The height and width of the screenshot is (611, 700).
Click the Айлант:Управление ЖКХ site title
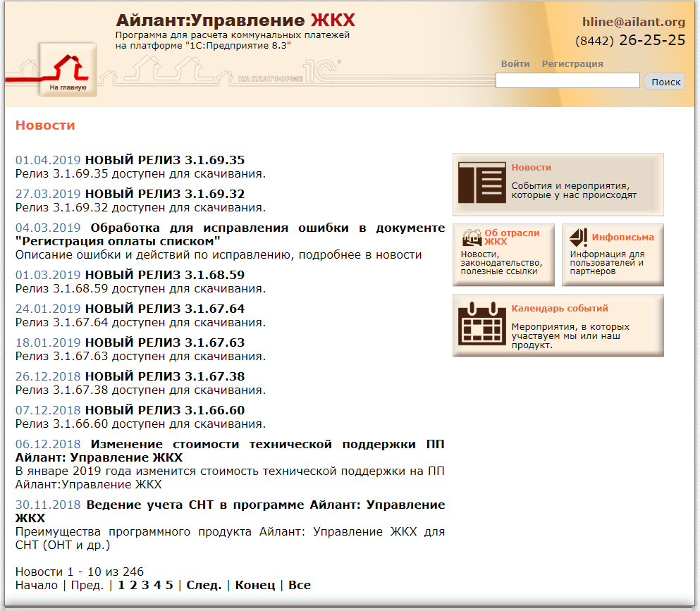pyautogui.click(x=235, y=20)
